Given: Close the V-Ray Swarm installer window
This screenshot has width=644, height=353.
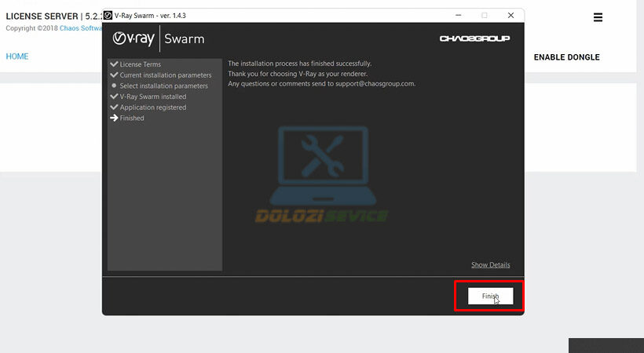Looking at the screenshot, I should [511, 15].
